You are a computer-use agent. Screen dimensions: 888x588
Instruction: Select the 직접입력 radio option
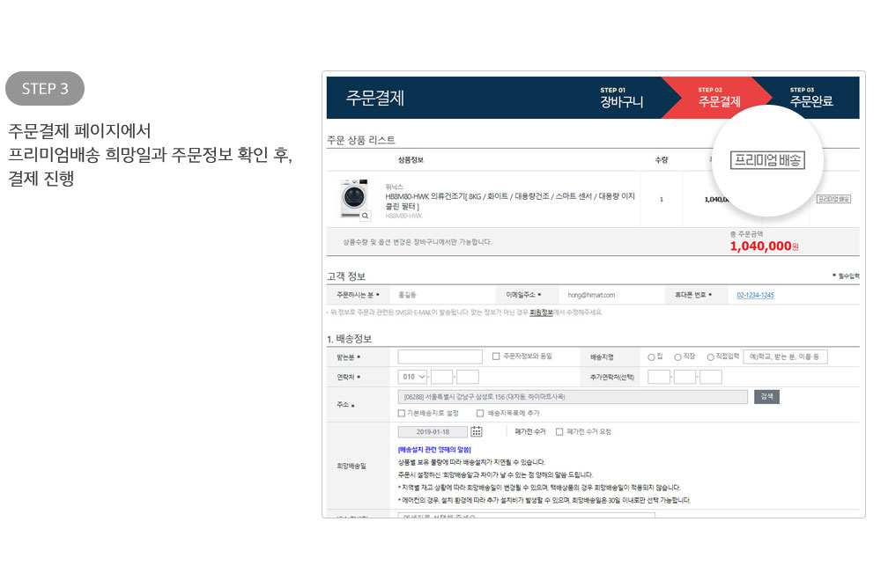tap(710, 357)
